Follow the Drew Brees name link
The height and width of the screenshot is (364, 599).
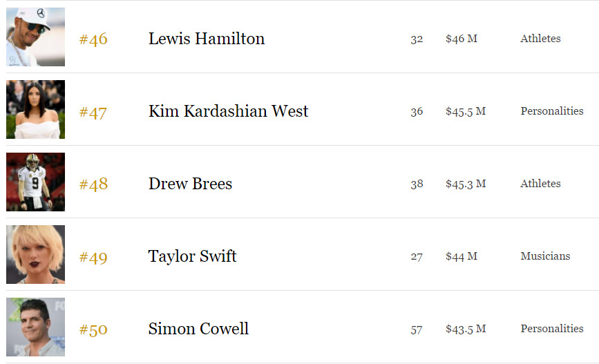coord(190,184)
